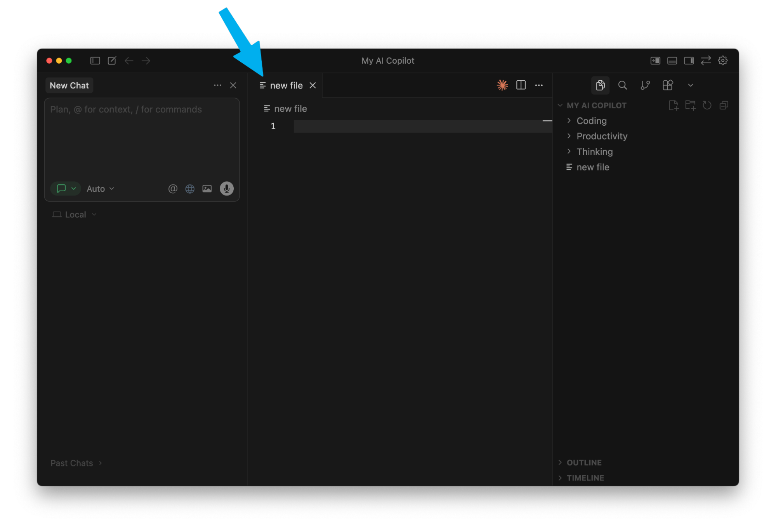This screenshot has height=532, width=776.
Task: Expand the OUTLINE section
Action: (584, 463)
